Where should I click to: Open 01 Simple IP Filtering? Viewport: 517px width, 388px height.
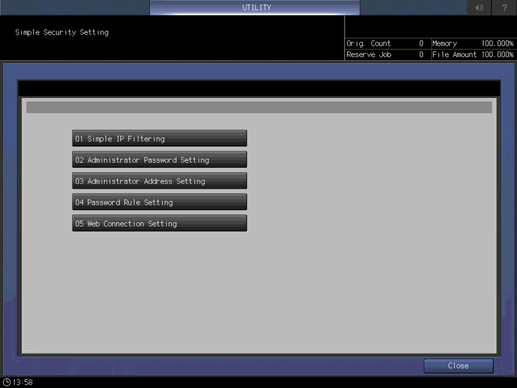159,138
